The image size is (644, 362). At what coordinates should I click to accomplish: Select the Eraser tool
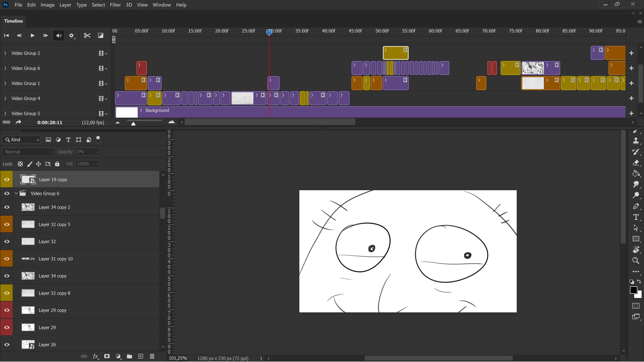click(x=636, y=163)
